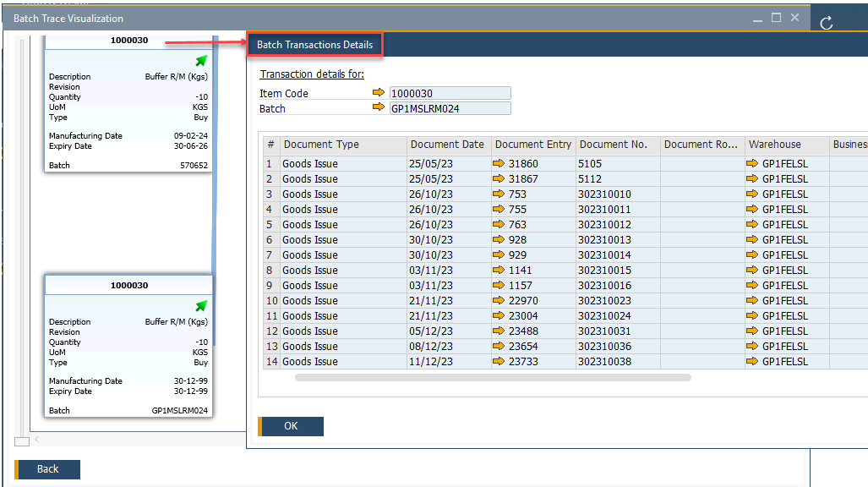Click the green pushpin on batch GP1MSLRM024 card
868x487 pixels.
(x=200, y=305)
